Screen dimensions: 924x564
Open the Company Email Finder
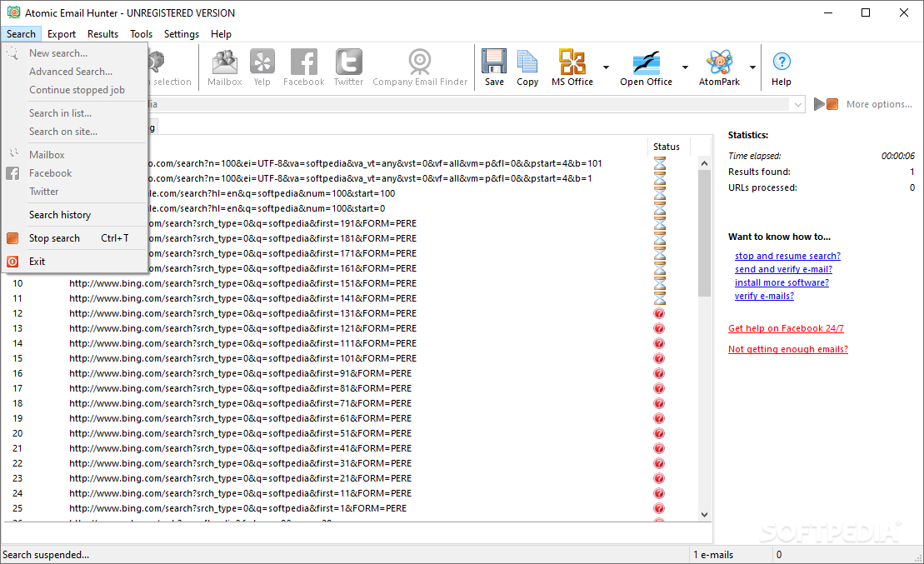point(419,67)
